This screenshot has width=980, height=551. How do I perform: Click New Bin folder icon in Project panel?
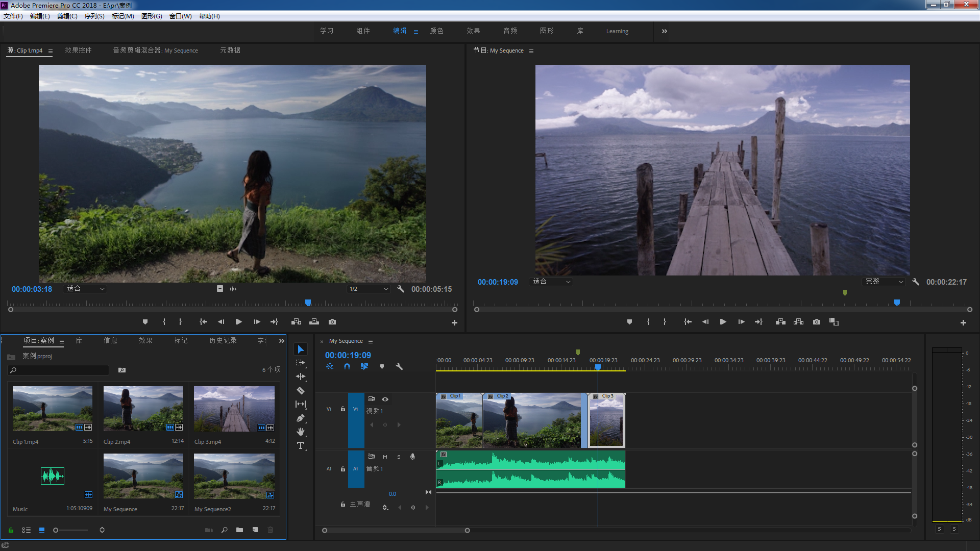click(239, 530)
